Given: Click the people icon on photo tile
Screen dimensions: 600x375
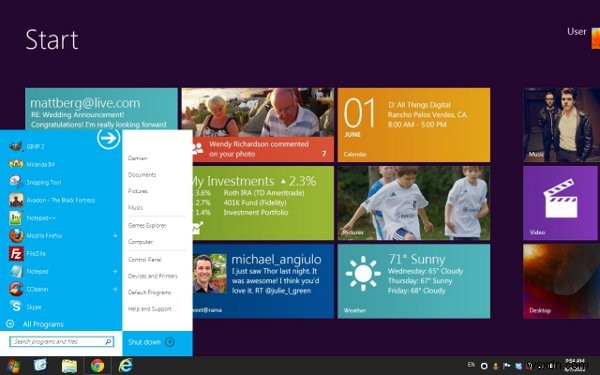Looking at the screenshot, I should point(198,148).
